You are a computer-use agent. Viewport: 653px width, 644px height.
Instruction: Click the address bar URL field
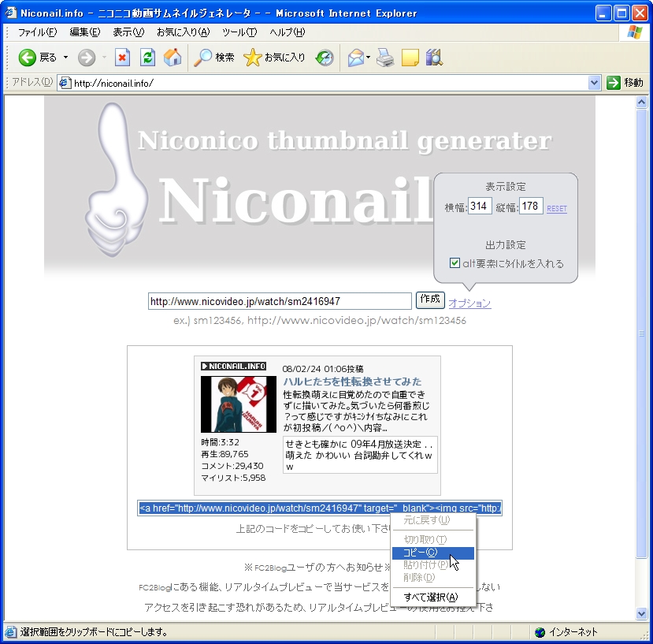(x=329, y=83)
